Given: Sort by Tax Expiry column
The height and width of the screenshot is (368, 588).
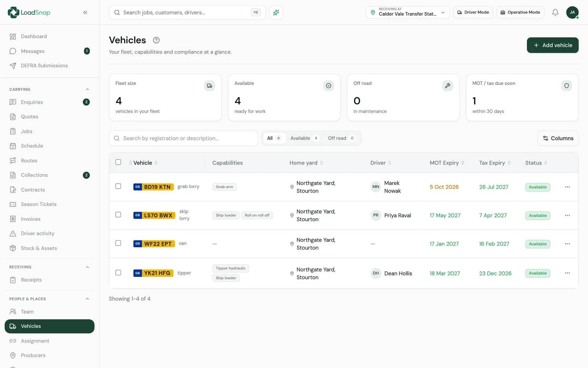Looking at the screenshot, I should [x=495, y=163].
